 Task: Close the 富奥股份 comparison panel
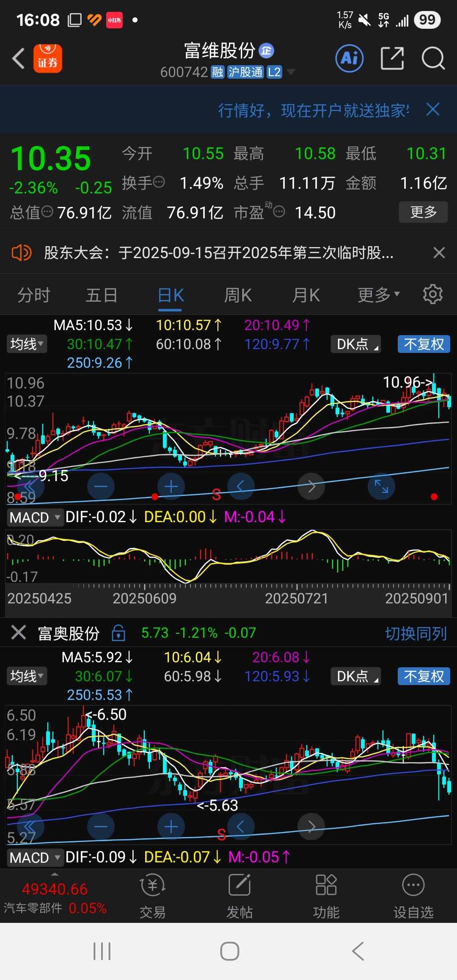point(19,633)
